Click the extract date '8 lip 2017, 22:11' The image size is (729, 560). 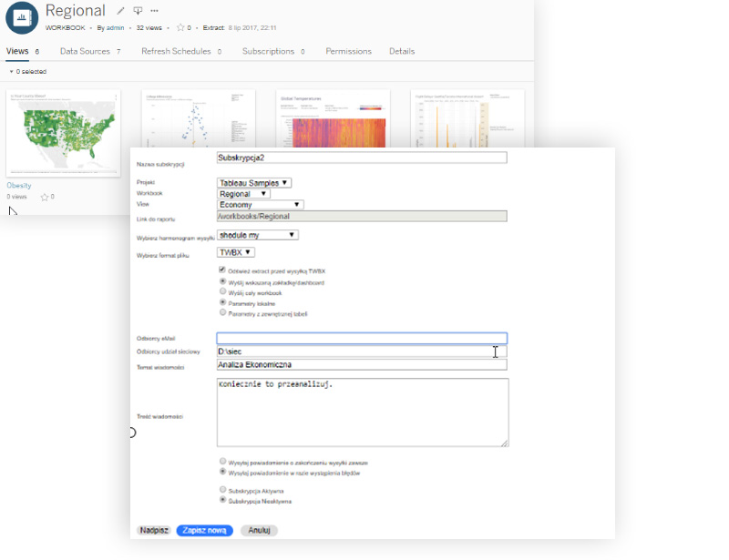tap(252, 28)
